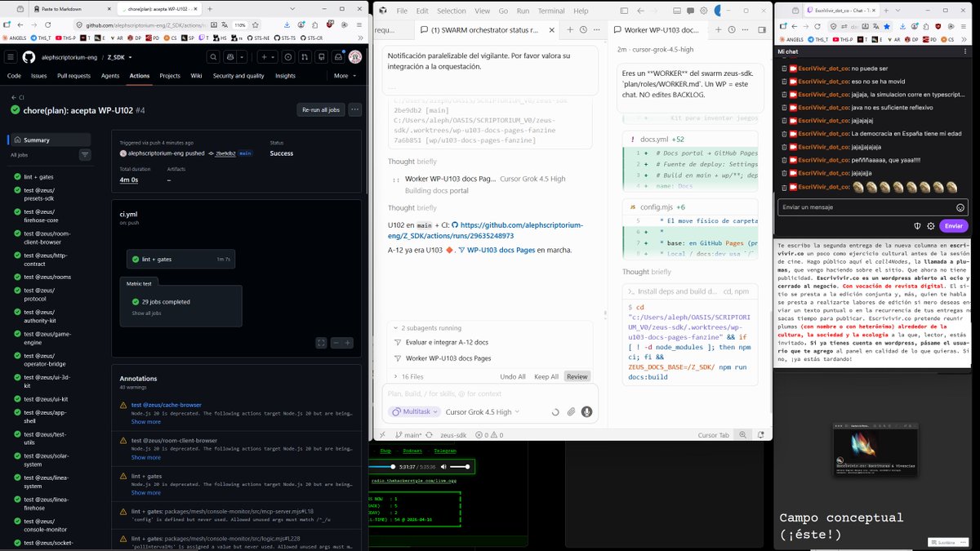Click the Review button
The width and height of the screenshot is (980, 551).
577,376
